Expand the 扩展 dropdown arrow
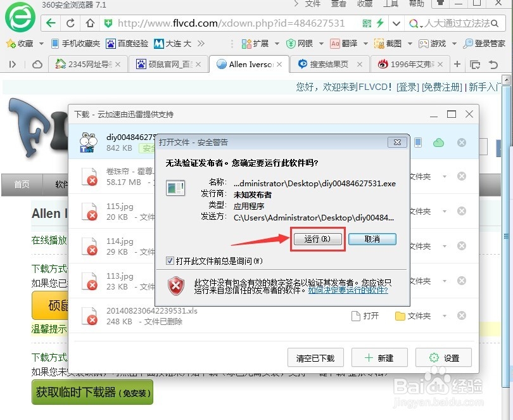The image size is (513, 420). 277,44
